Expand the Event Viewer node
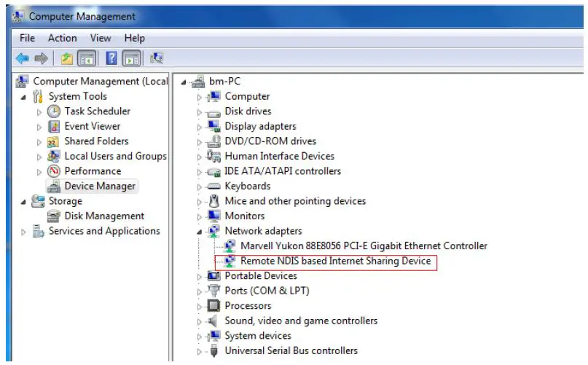 tap(39, 127)
